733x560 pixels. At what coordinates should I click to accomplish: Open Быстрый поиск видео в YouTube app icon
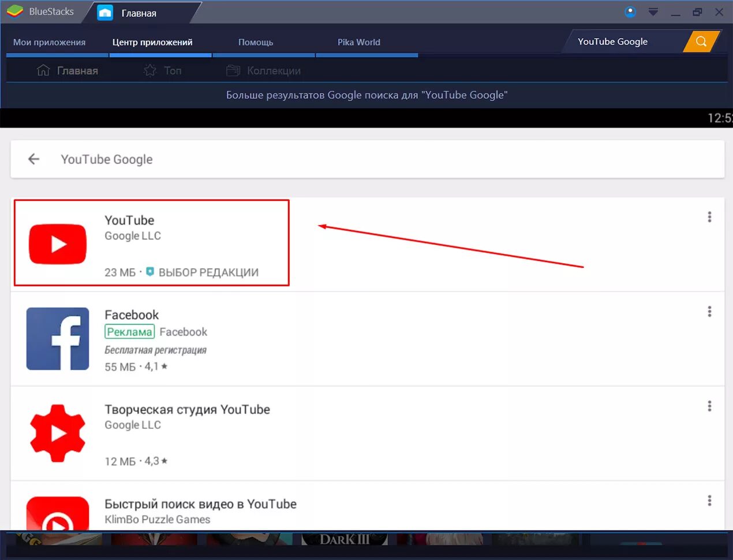coord(58,513)
